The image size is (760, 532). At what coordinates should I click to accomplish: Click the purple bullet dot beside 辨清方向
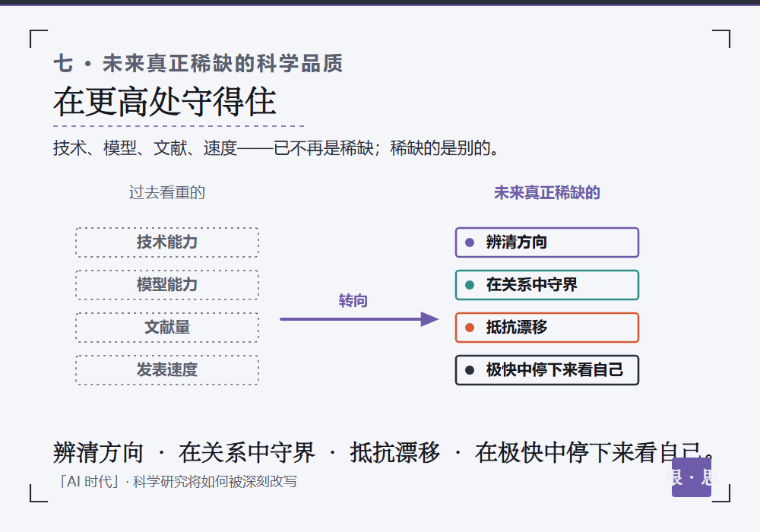tap(470, 242)
